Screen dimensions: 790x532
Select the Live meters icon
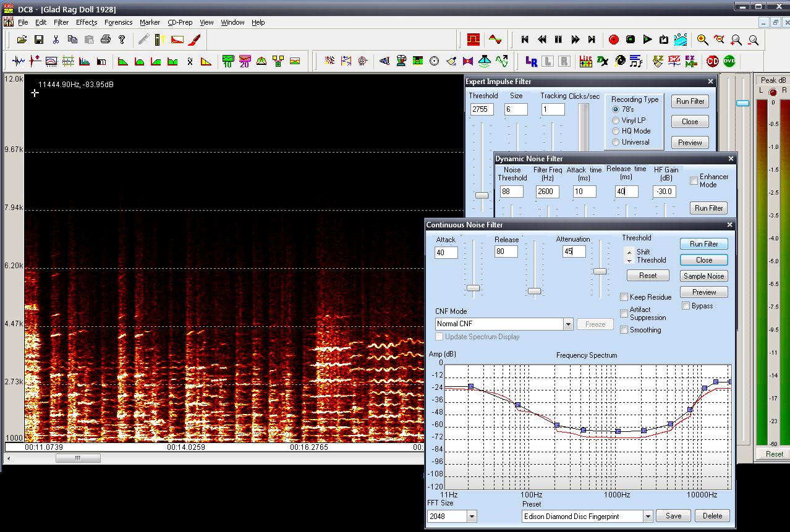[x=585, y=61]
